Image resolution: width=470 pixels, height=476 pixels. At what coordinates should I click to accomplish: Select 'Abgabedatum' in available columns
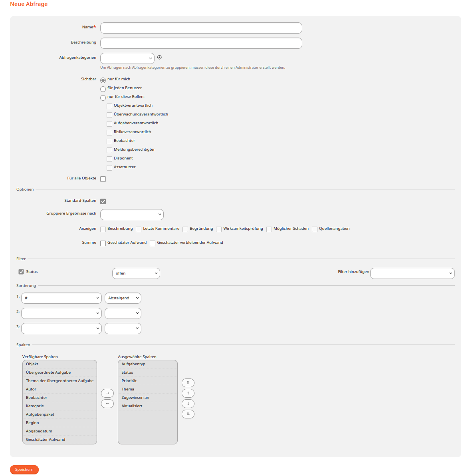[59, 431]
